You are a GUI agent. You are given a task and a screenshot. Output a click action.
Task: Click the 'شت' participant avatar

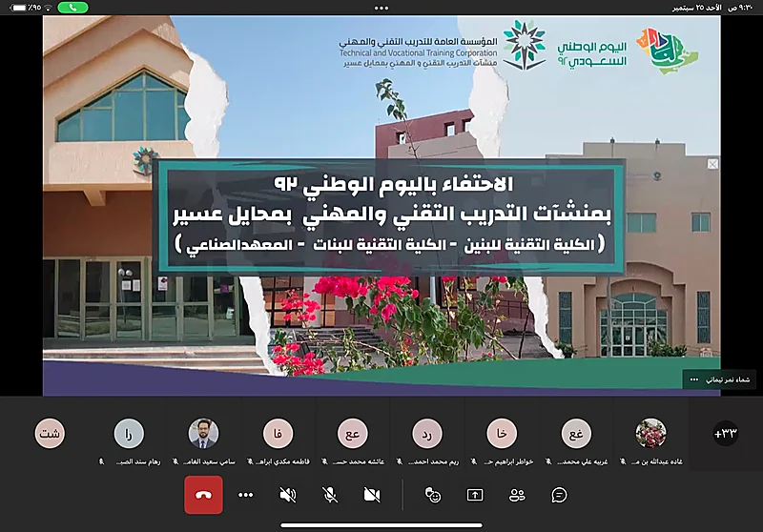tap(50, 434)
